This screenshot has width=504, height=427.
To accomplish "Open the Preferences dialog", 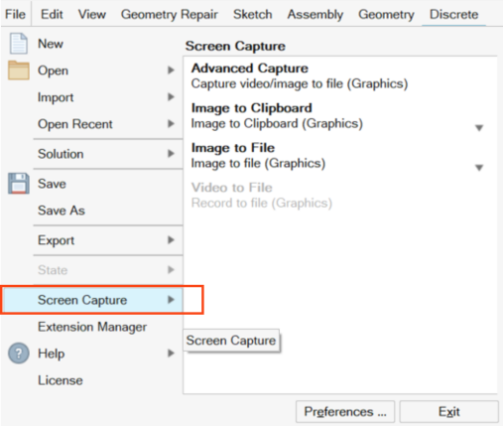I will [x=345, y=412].
